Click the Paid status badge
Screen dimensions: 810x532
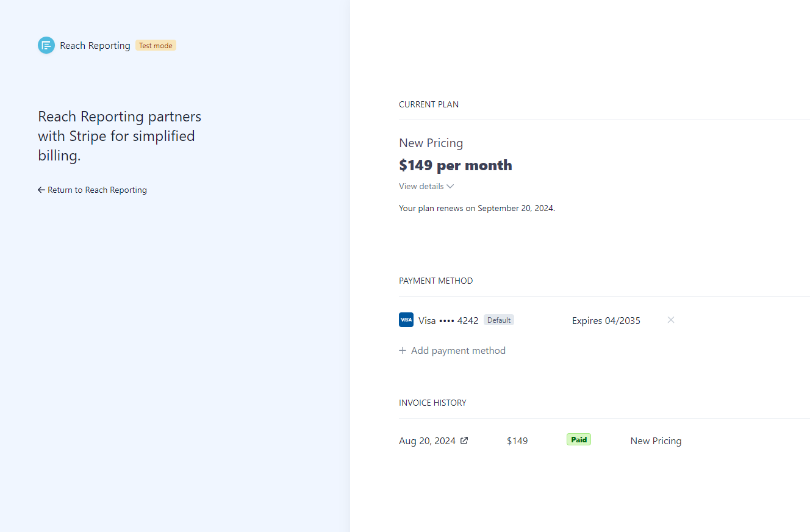(578, 439)
